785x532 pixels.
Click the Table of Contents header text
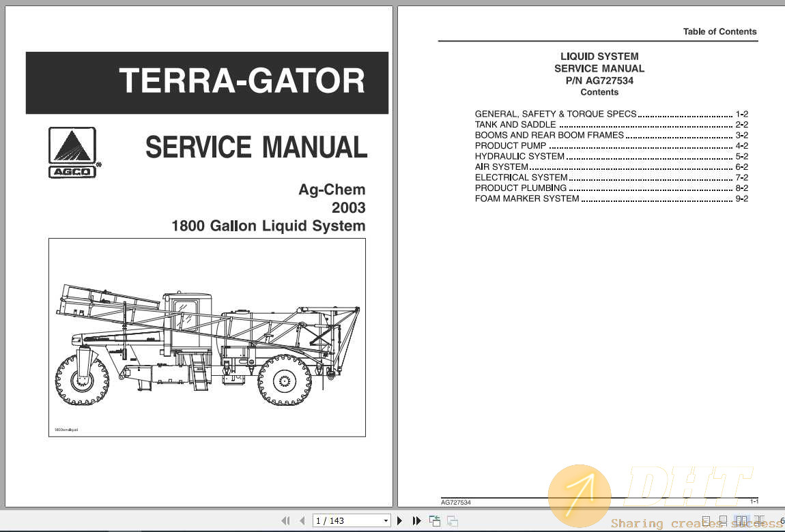click(719, 31)
